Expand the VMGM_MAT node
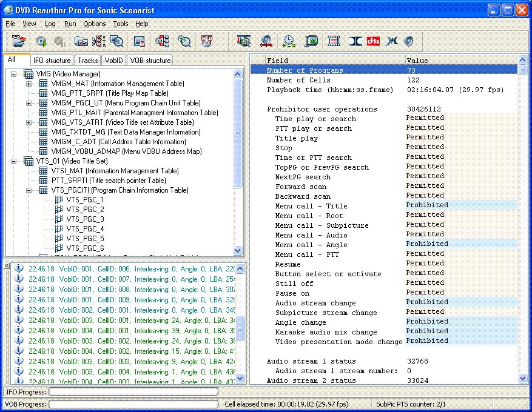Viewport: 532px width, 412px height. [x=29, y=84]
